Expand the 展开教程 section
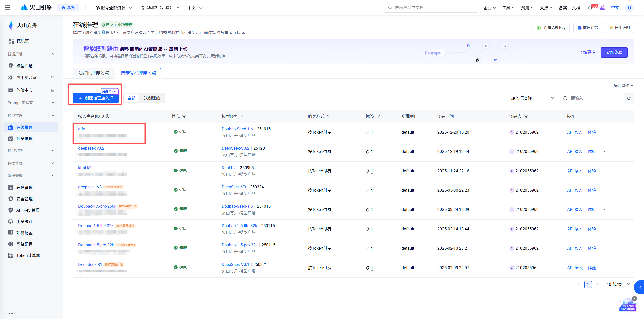This screenshot has width=644, height=319. point(623,85)
